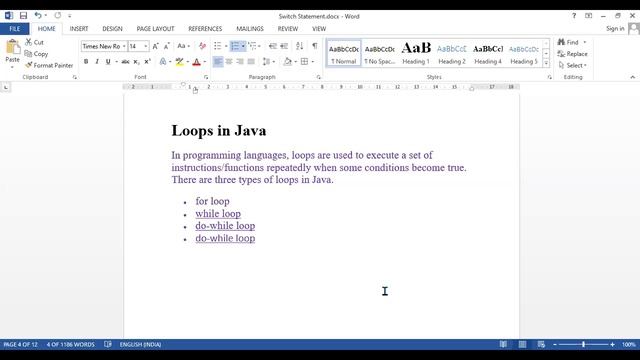Open the Select dropdown in Editing

click(573, 65)
